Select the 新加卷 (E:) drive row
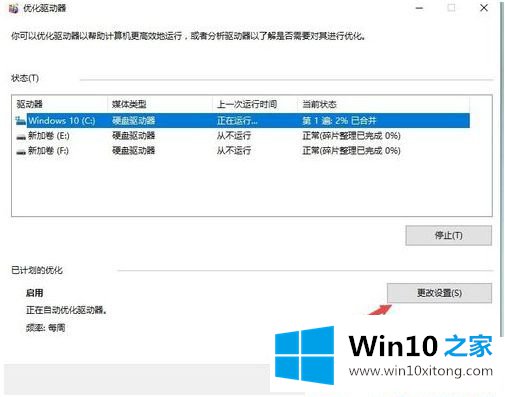This screenshot has width=505, height=397. [x=243, y=136]
